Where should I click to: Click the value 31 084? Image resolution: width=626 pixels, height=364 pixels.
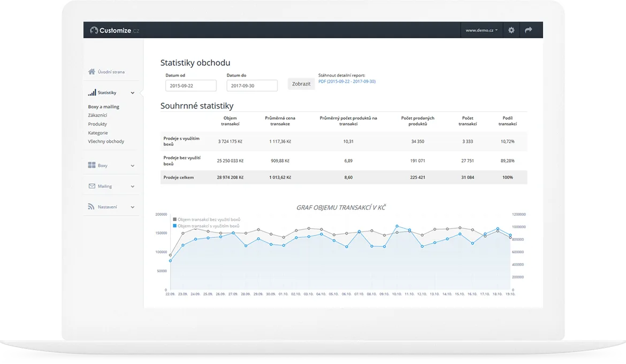point(468,177)
